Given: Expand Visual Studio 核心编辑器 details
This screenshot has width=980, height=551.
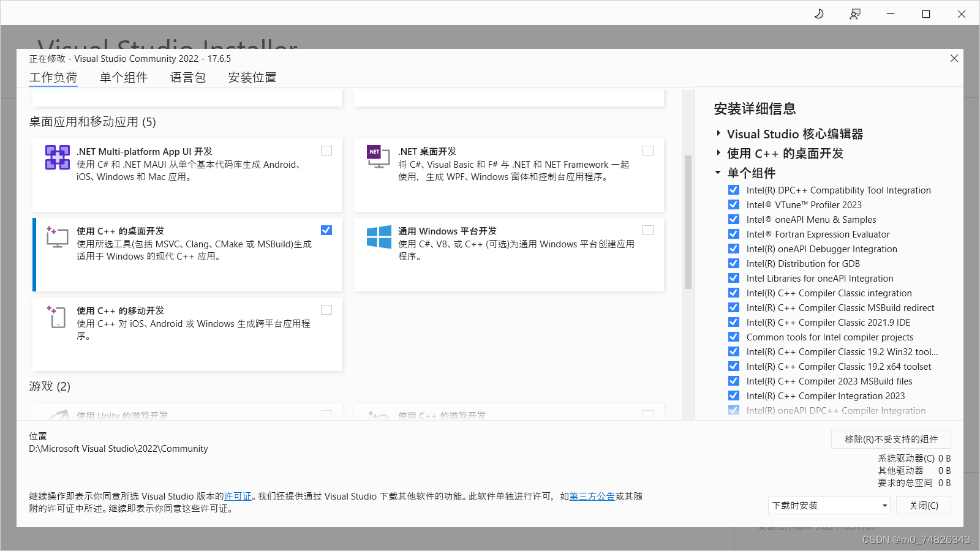Looking at the screenshot, I should click(x=718, y=133).
